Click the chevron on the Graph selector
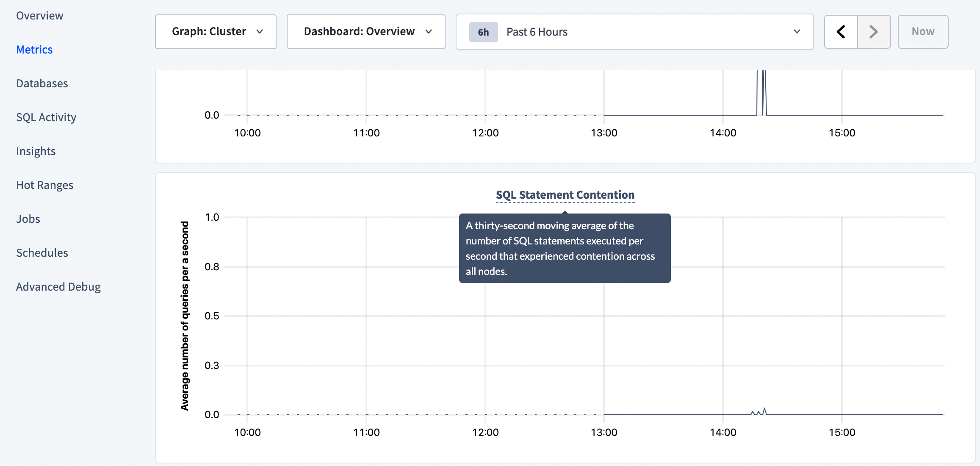This screenshot has width=980, height=466. (x=260, y=31)
